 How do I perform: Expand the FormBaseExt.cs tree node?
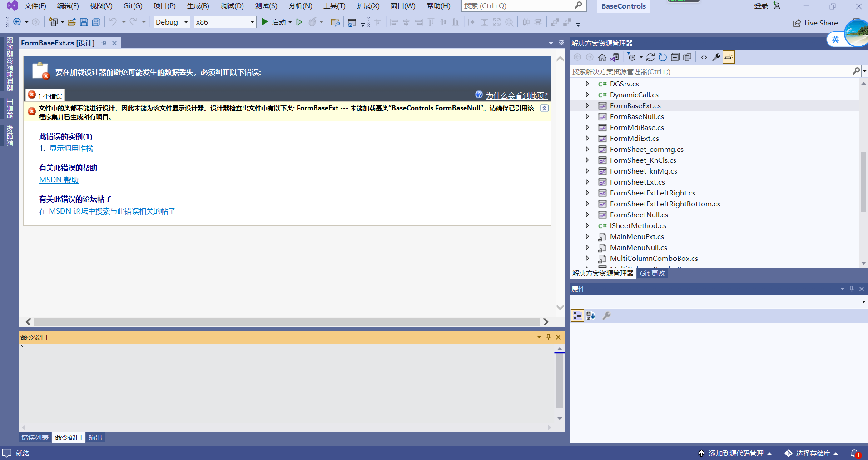click(587, 105)
